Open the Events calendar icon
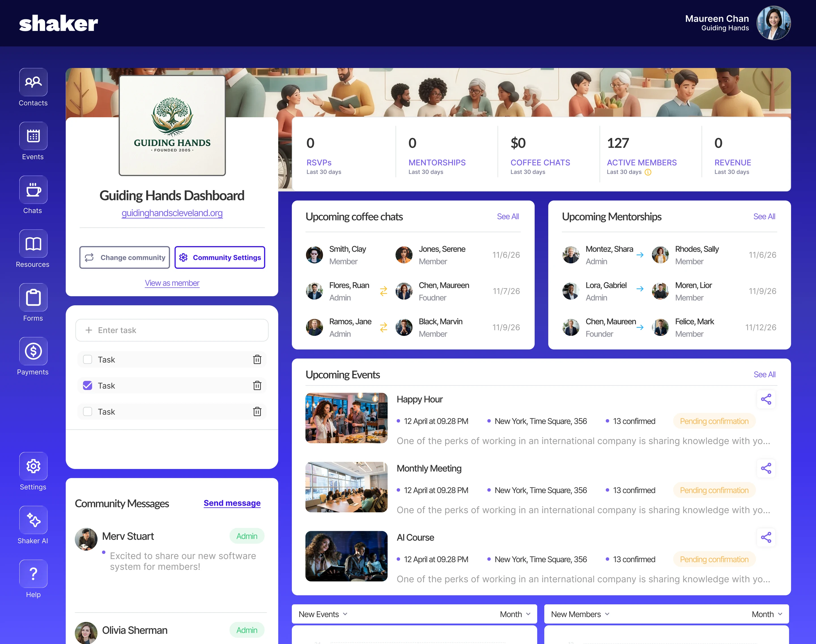Image resolution: width=816 pixels, height=644 pixels. [x=33, y=136]
